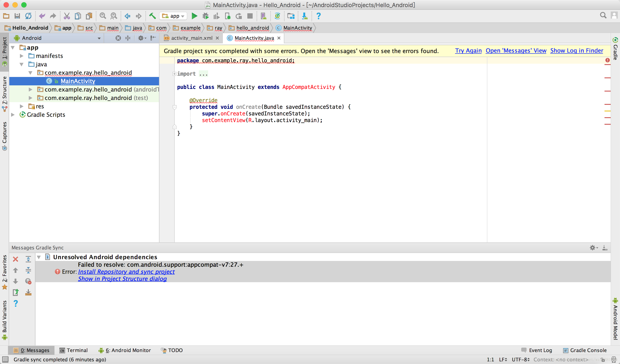Screen dimensions: 620x364
Task: Click the Attach debugger to process icon
Action: tap(228, 16)
